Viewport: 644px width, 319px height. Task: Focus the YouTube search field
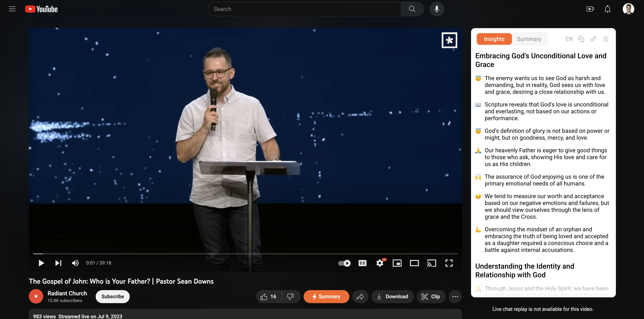point(304,9)
